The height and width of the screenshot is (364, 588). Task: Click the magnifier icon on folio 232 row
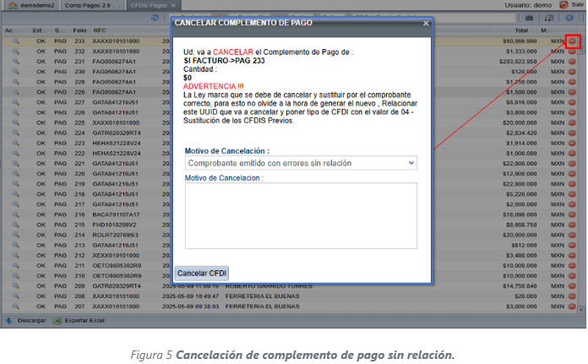[x=16, y=51]
